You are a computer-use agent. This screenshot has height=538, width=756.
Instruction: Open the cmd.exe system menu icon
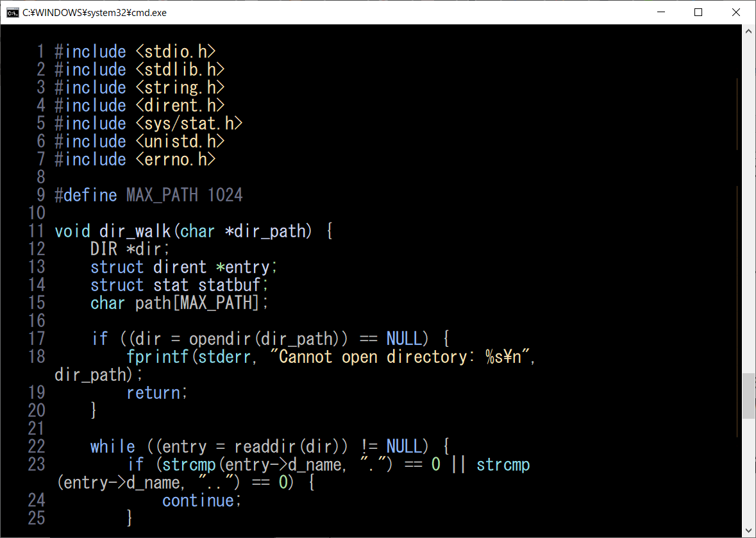click(x=12, y=12)
